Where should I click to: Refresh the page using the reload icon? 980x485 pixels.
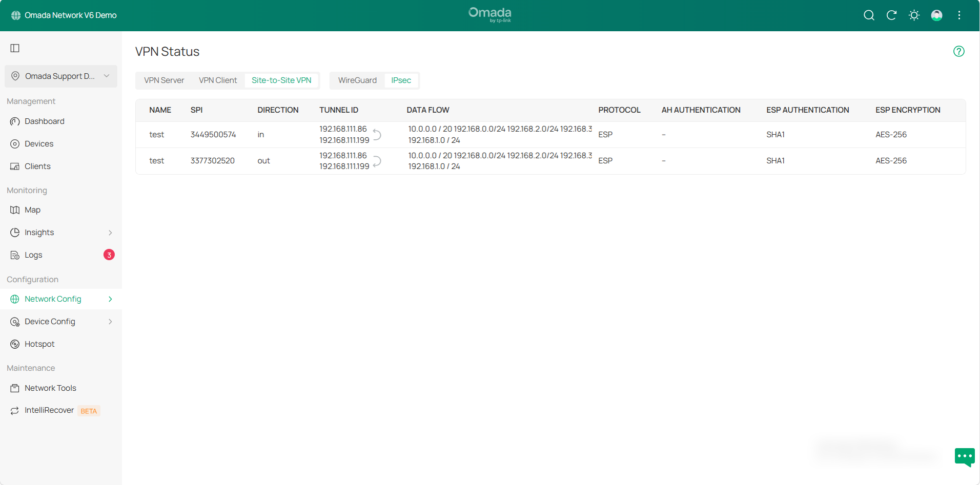click(x=891, y=15)
